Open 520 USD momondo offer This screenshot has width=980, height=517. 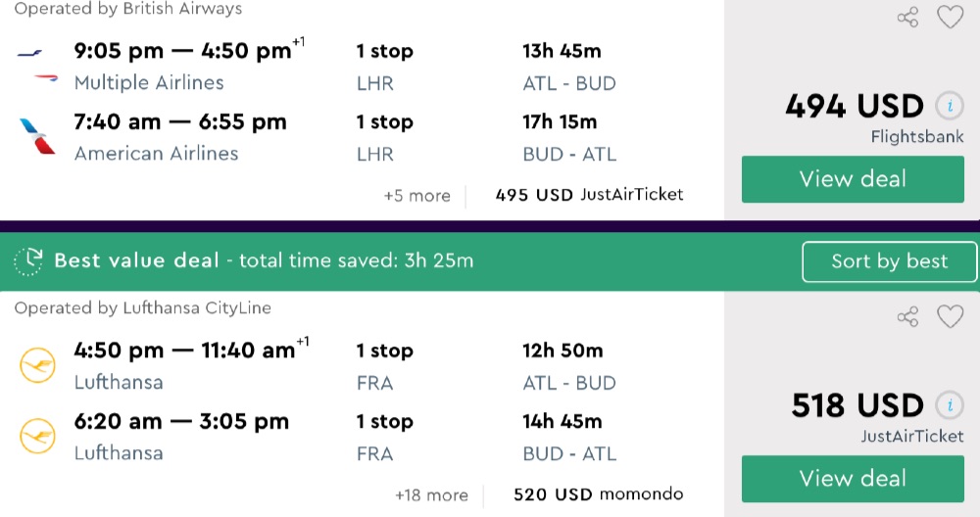[598, 494]
